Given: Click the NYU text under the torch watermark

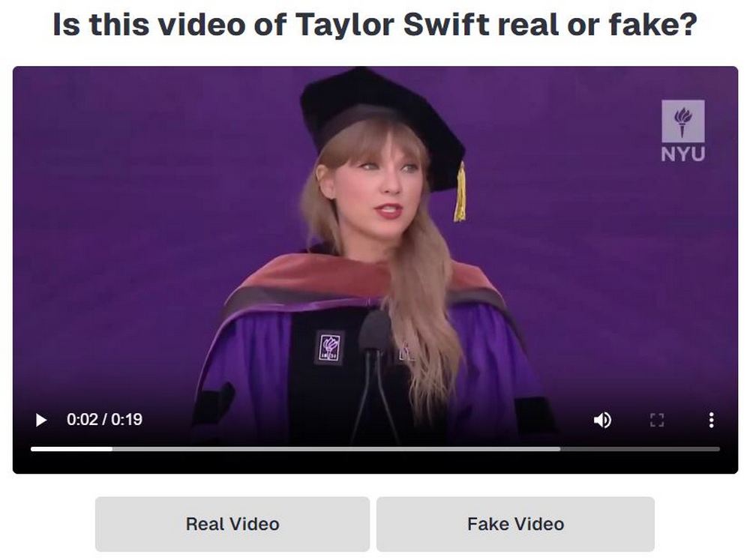Looking at the screenshot, I should coord(683,154).
